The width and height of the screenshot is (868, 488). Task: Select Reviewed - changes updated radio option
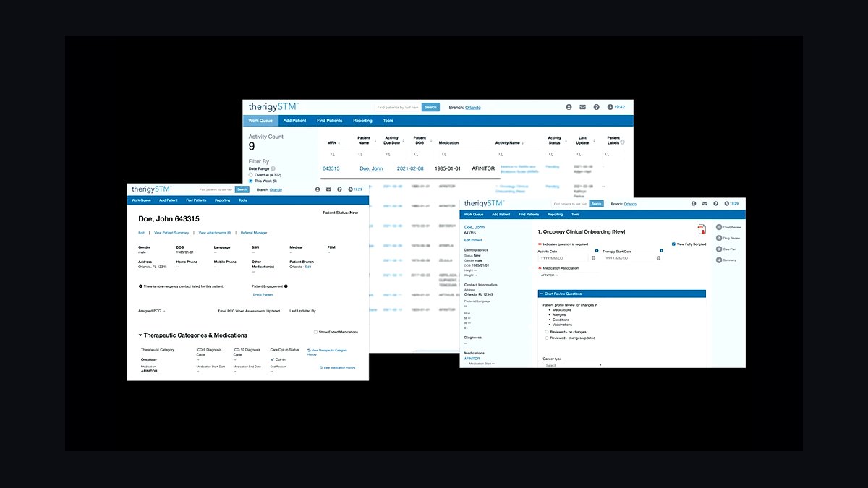tap(547, 338)
